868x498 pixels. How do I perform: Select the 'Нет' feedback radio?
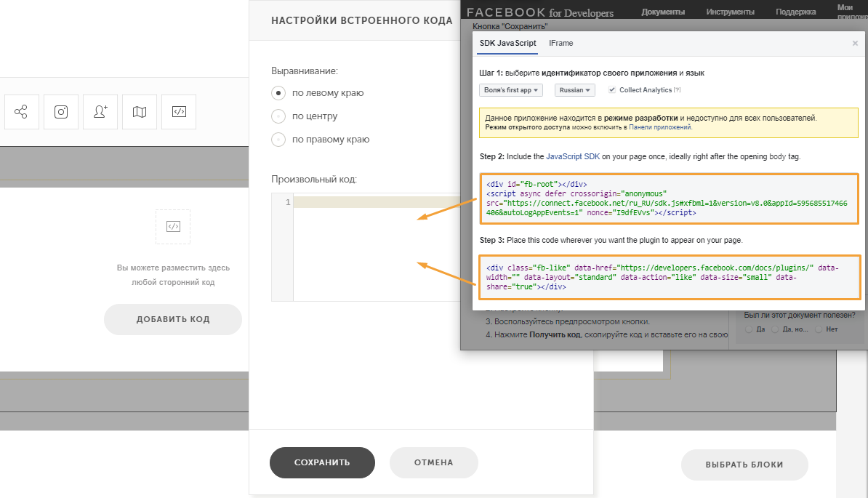click(x=818, y=329)
